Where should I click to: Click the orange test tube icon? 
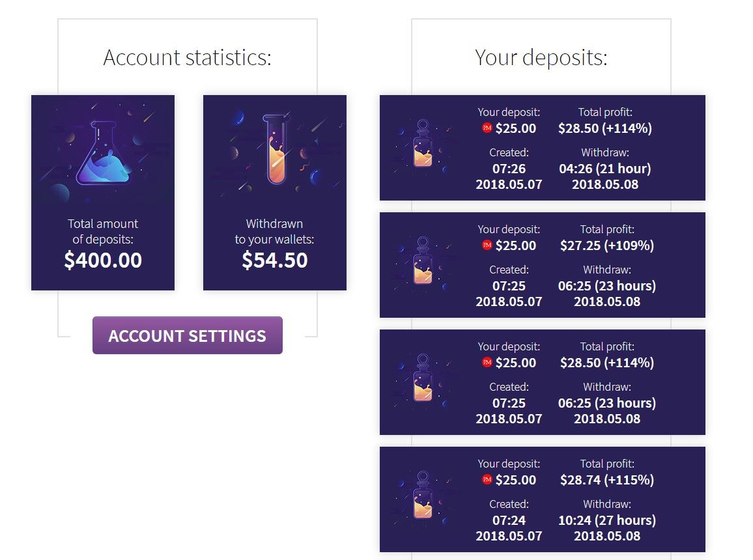276,149
